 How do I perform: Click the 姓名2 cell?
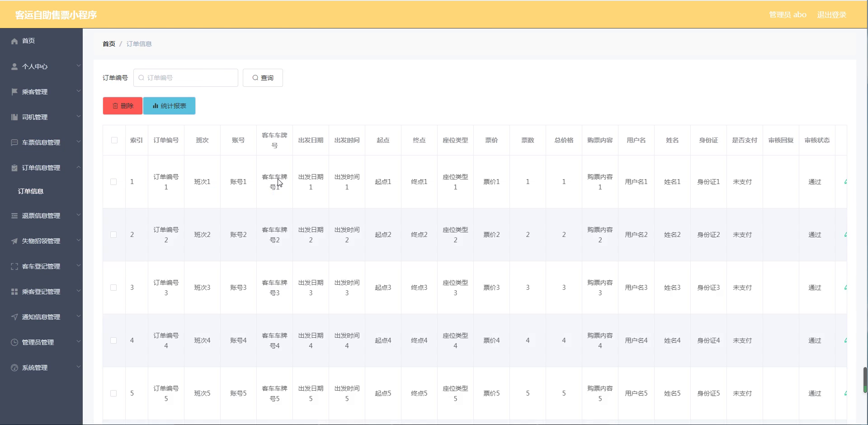coord(672,235)
